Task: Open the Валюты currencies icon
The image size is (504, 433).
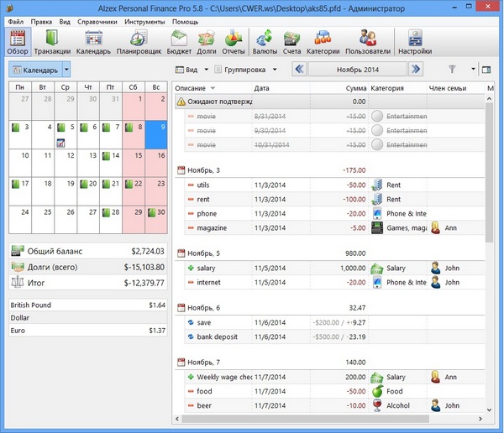Action: (x=265, y=41)
